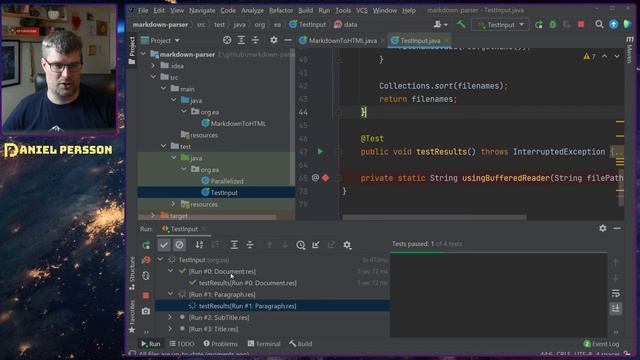Expand Run #2: SubTitle.res node

tap(170, 317)
